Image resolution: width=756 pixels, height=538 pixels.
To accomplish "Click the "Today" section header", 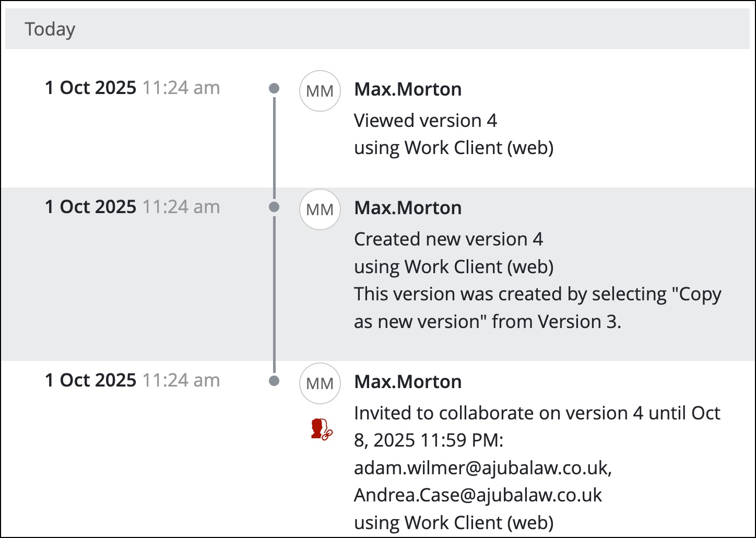I will pos(50,29).
